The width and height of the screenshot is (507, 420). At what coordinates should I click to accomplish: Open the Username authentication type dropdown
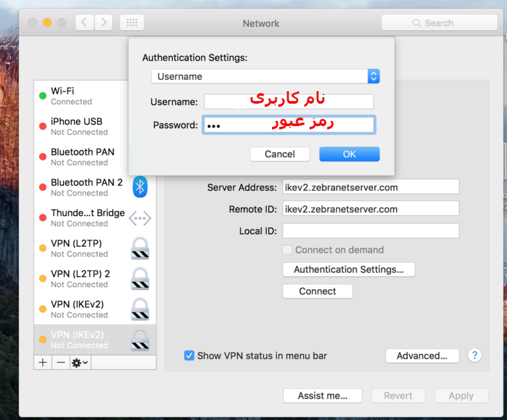click(265, 77)
